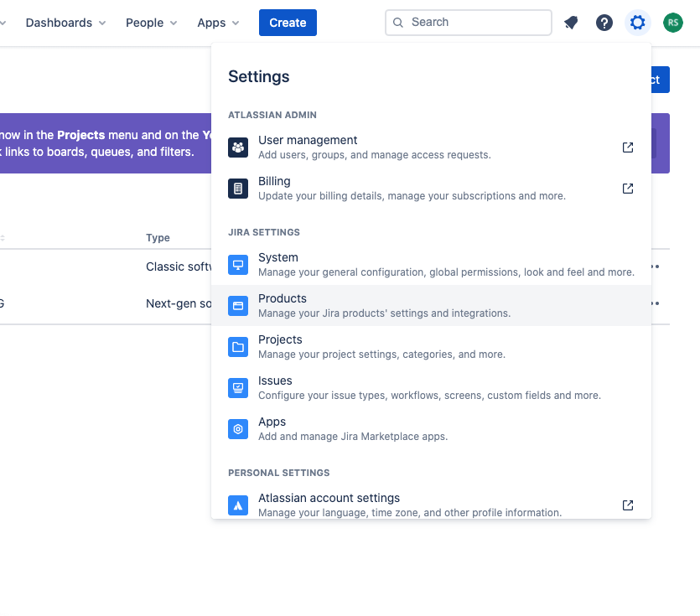Click the blue Create button

coord(288,23)
